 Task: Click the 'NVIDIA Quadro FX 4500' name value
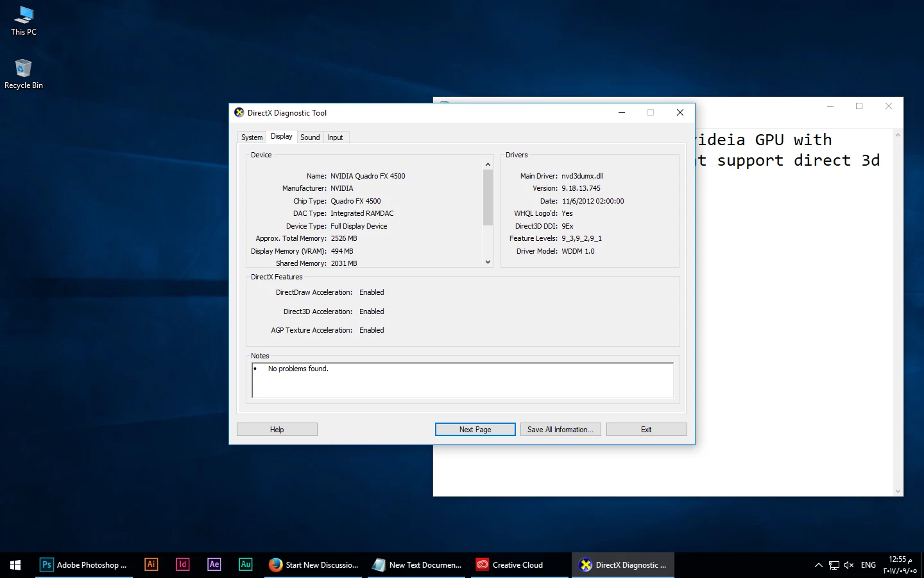point(368,176)
